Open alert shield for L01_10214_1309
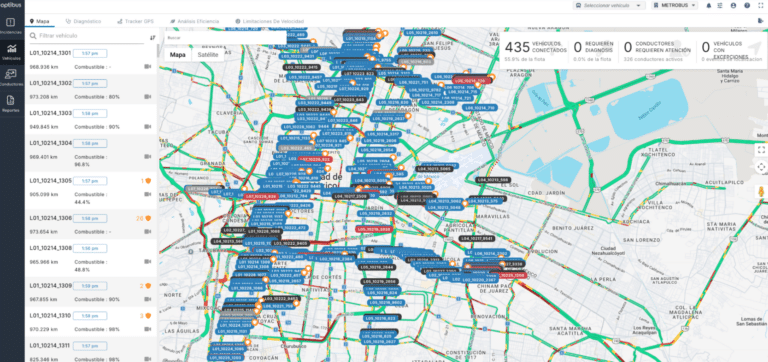This screenshot has width=768, height=362. tap(148, 286)
